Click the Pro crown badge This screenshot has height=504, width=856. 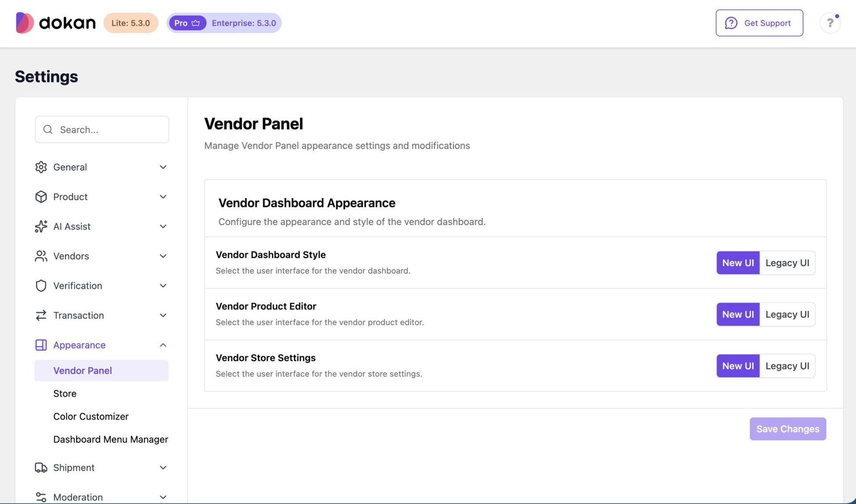[187, 23]
